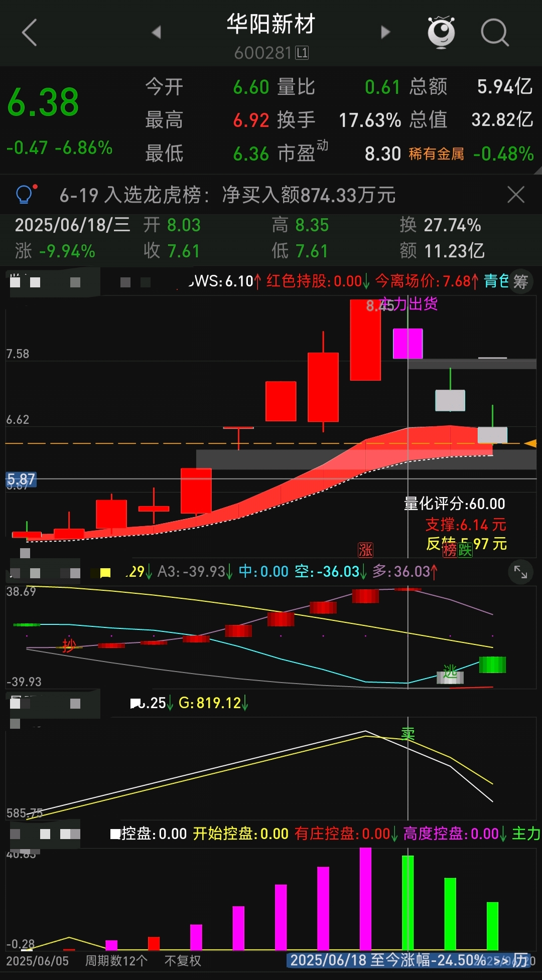Tap the 空:-36.03 indicator value
Image resolution: width=542 pixels, height=980 pixels.
point(331,571)
